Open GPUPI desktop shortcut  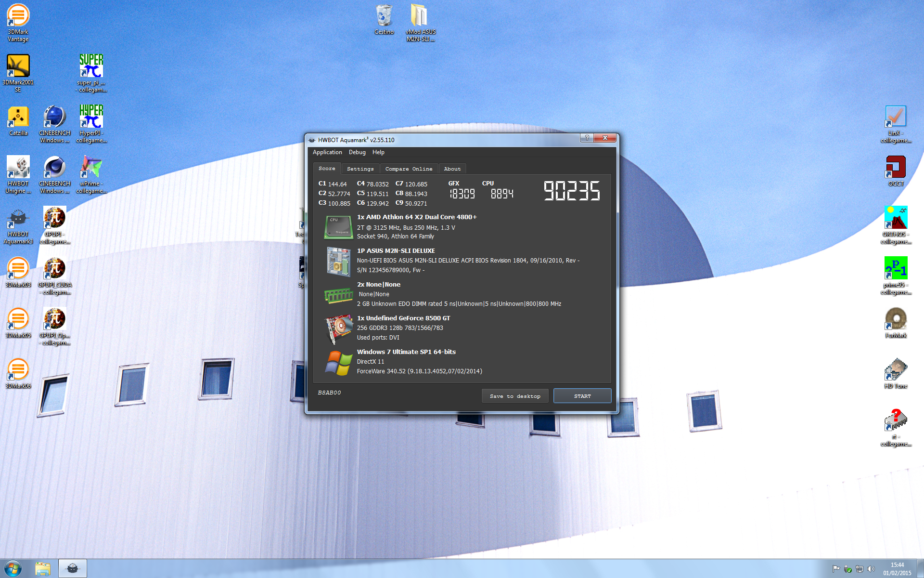(x=54, y=225)
